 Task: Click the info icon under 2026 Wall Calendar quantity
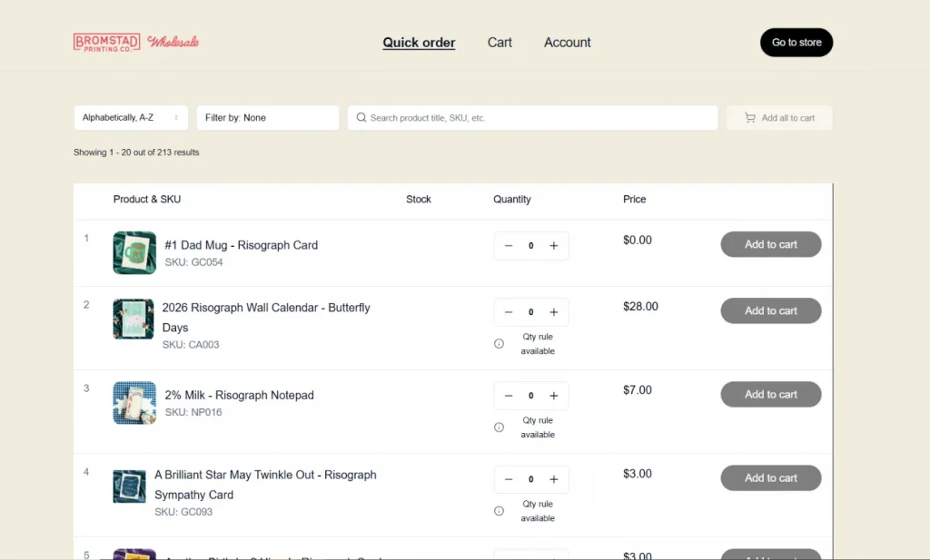pos(499,344)
